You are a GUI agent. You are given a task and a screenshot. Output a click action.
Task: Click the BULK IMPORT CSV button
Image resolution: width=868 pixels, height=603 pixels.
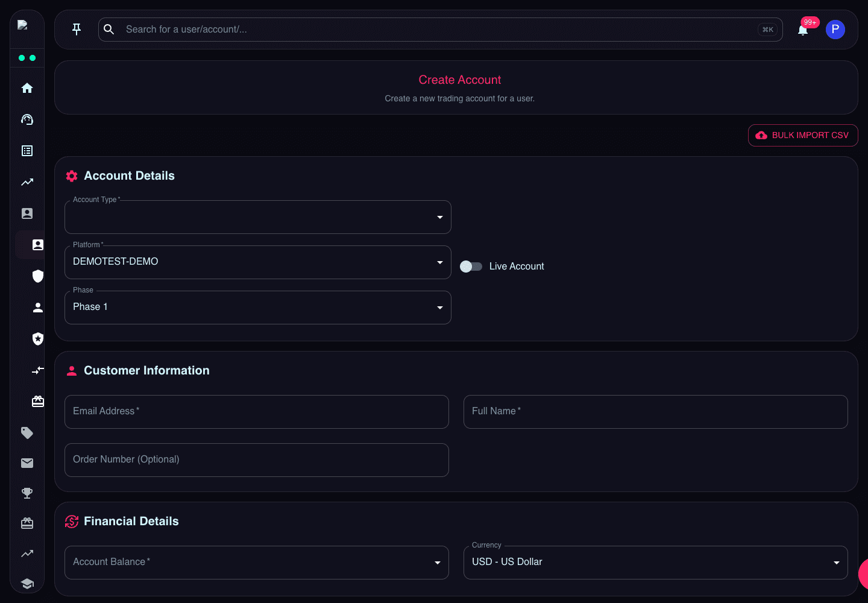[803, 135]
